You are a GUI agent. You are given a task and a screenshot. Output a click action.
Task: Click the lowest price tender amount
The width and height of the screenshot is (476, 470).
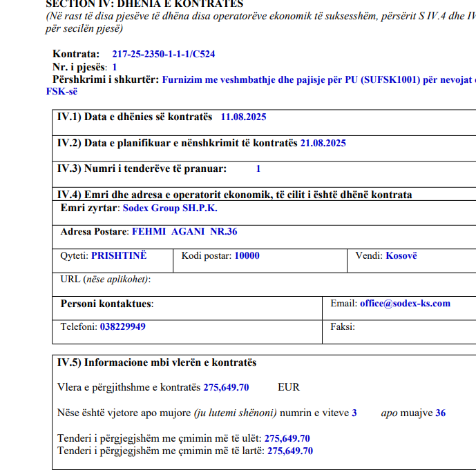click(x=287, y=438)
